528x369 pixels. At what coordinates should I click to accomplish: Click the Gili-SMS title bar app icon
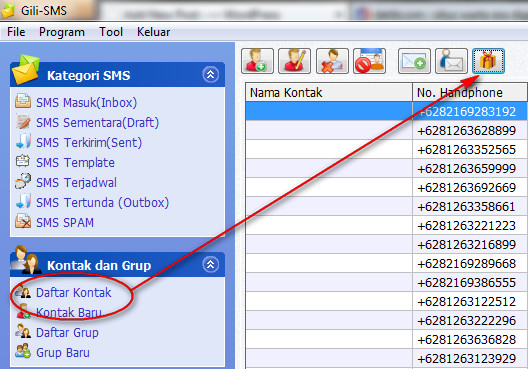8,11
